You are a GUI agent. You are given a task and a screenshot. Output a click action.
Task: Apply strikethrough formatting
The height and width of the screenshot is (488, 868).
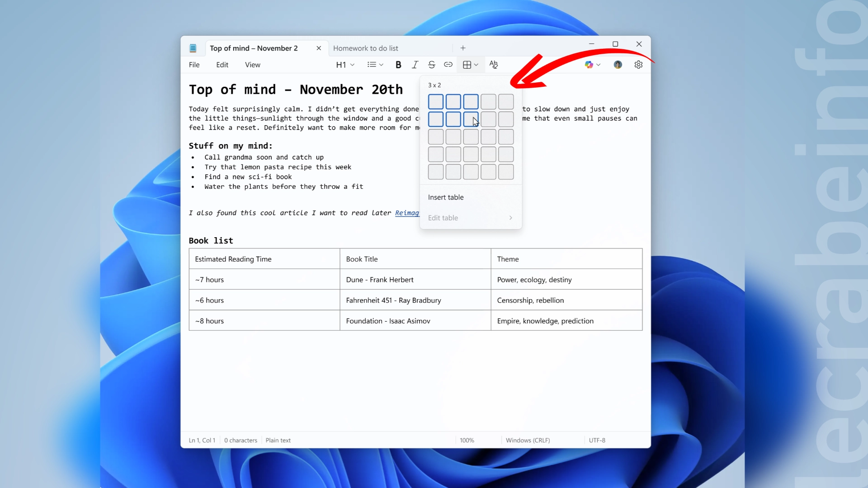[x=432, y=65]
